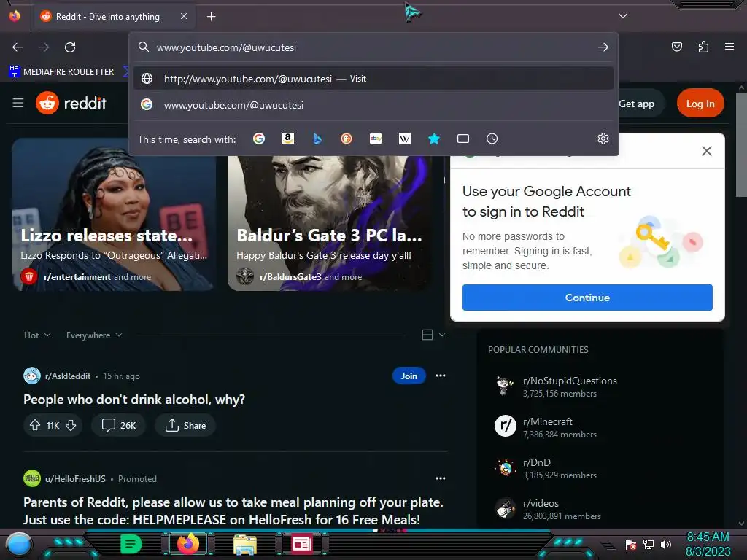
Task: Open r/AskReddit community link
Action: point(68,376)
